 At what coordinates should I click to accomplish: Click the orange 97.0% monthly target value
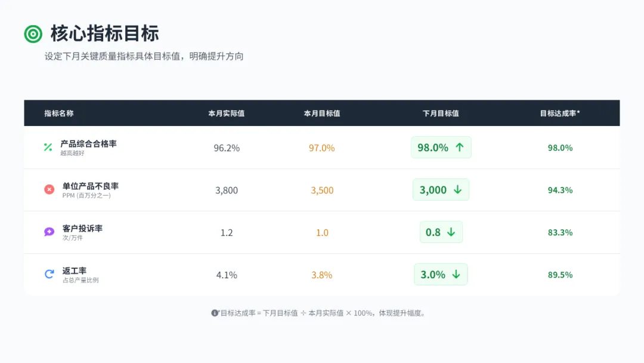point(321,147)
